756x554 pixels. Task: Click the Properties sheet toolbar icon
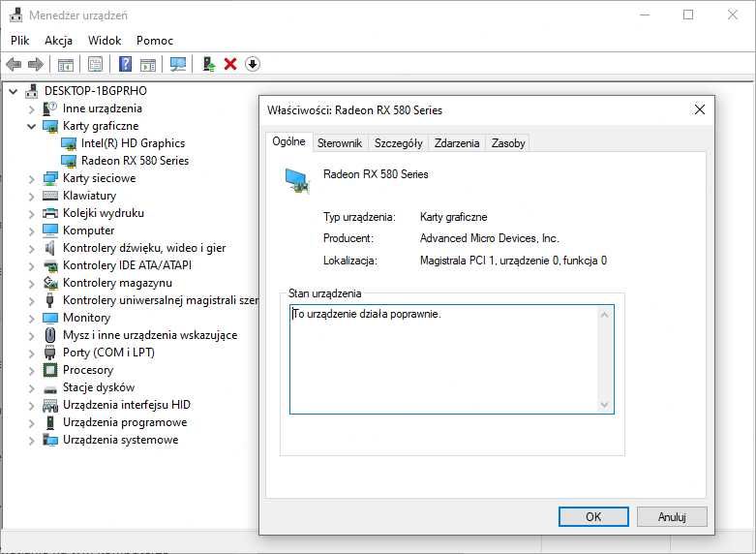(96, 64)
